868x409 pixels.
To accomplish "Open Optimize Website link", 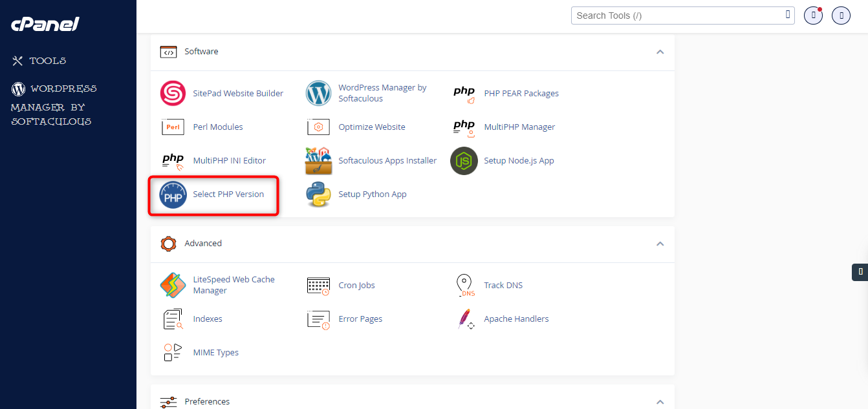I will click(x=372, y=127).
